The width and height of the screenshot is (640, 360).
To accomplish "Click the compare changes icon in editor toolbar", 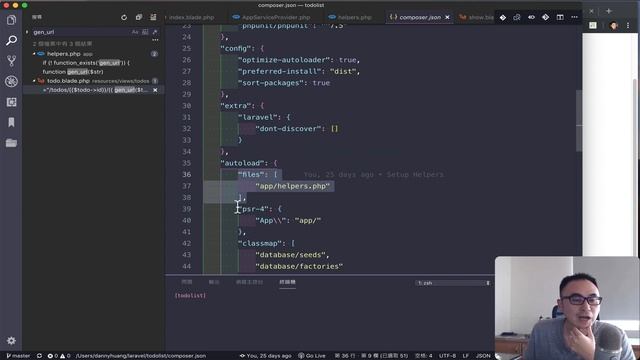I will pyautogui.click(x=517, y=17).
